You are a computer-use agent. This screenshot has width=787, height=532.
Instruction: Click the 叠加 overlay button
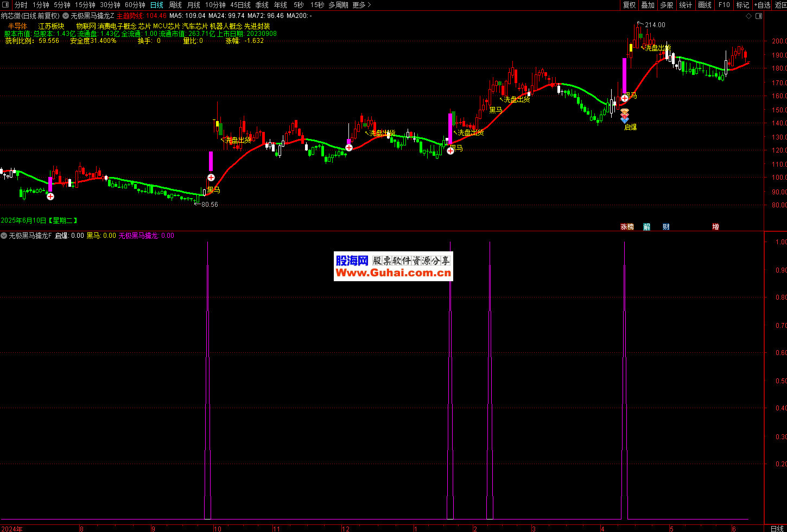[x=648, y=5]
